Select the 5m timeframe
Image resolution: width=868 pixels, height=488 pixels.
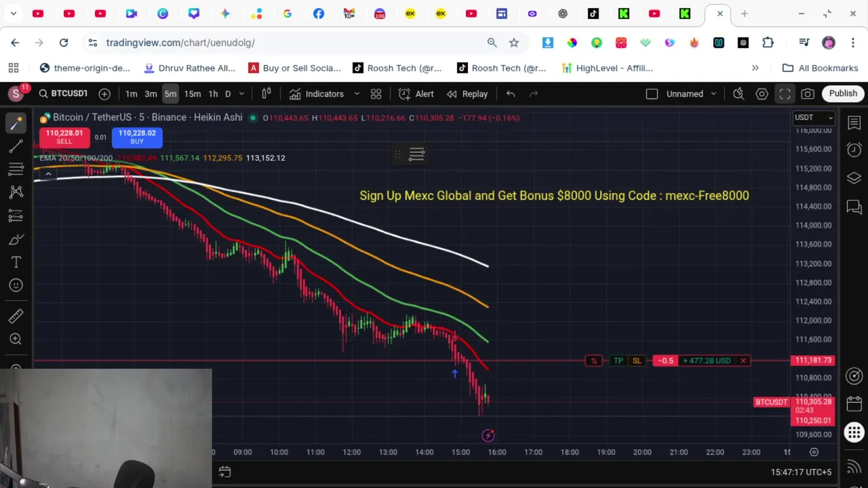[170, 94]
